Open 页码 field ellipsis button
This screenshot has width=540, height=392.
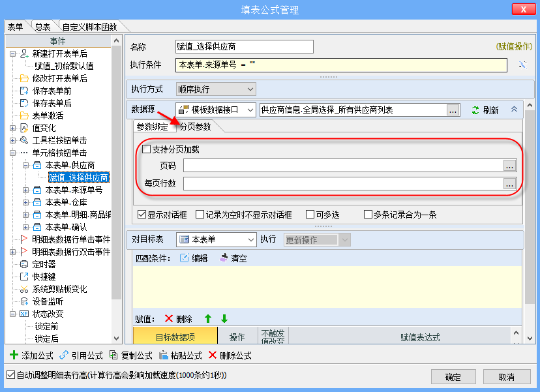509,166
